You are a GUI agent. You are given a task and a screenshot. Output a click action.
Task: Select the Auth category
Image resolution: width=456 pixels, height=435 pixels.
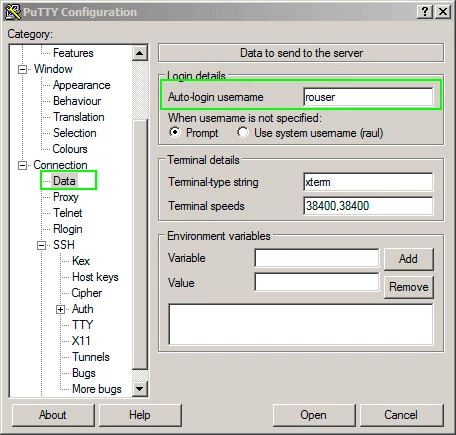[83, 309]
